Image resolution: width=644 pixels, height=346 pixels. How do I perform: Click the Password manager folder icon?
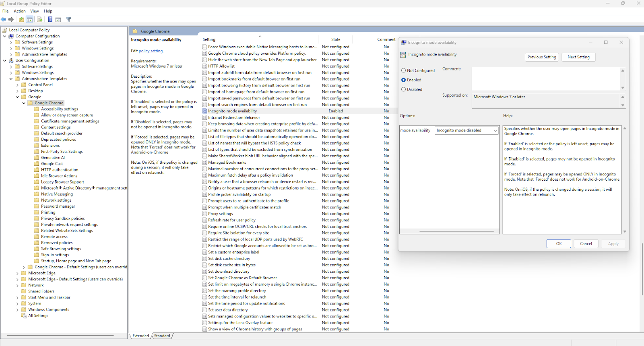(37, 206)
